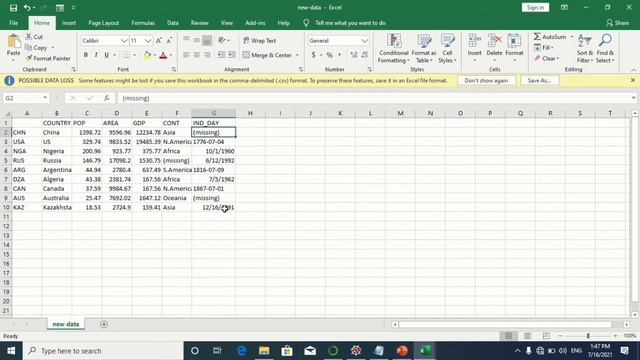The width and height of the screenshot is (640, 360).
Task: Click the Clear eraser icon
Action: pyautogui.click(x=537, y=58)
